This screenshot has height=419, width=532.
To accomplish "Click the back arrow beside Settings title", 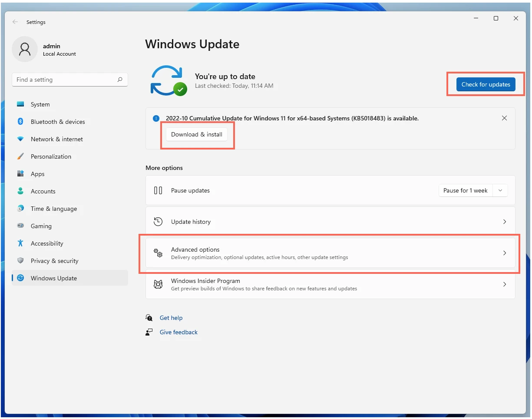I will (15, 22).
